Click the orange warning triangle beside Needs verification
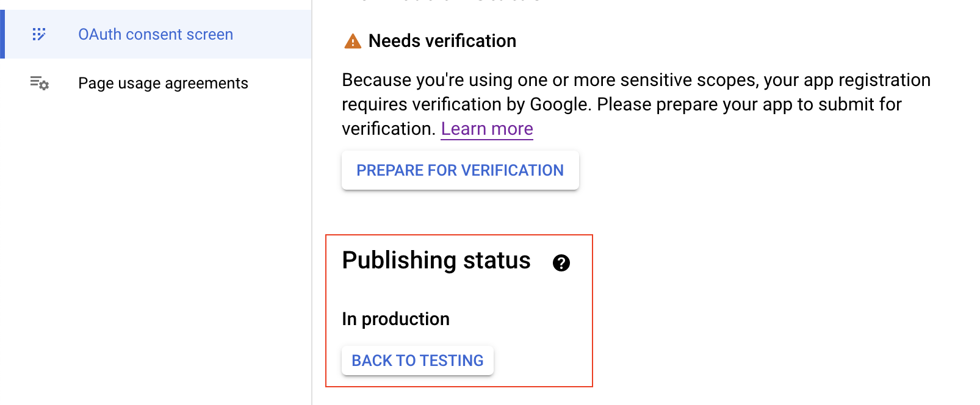The width and height of the screenshot is (980, 405). pyautogui.click(x=353, y=41)
